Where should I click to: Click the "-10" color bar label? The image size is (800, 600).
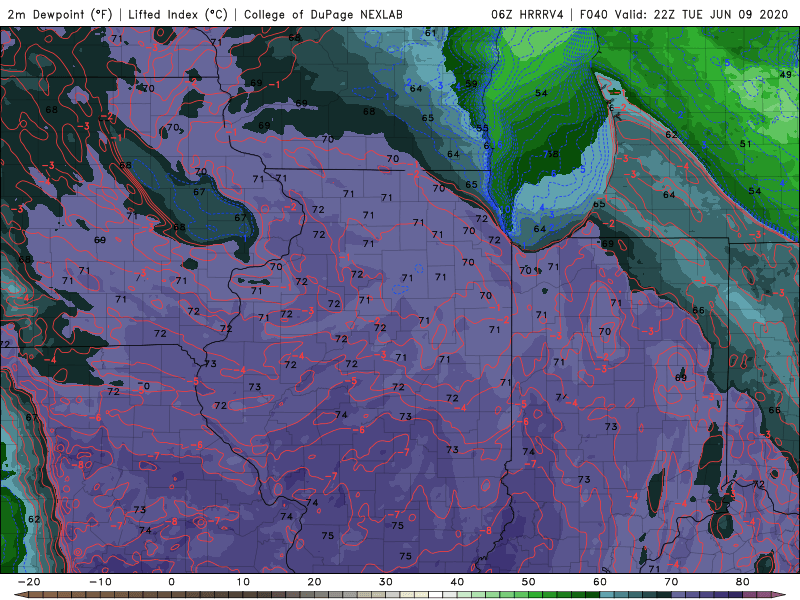100,582
